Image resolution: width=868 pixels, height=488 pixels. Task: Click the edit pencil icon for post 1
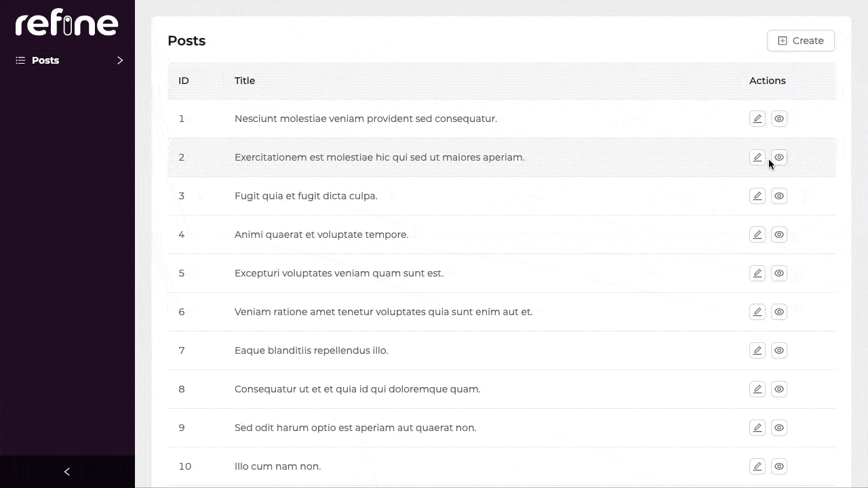click(x=757, y=119)
